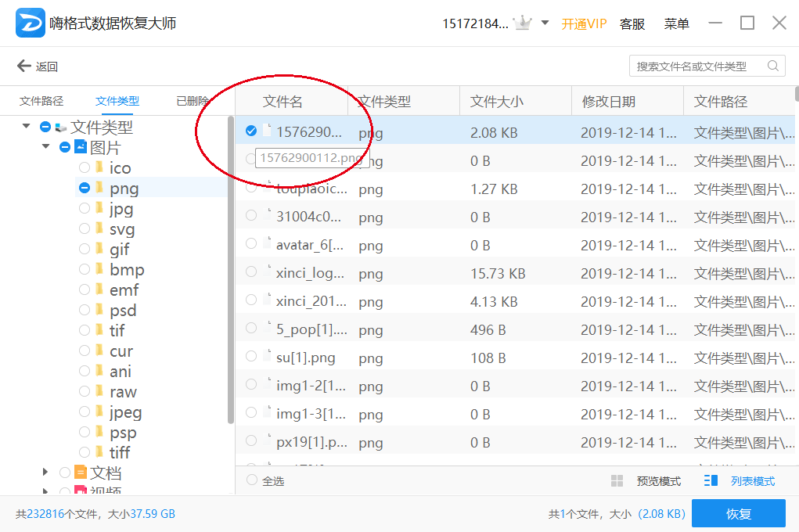Collapse the 文件类型 root tree node
The height and width of the screenshot is (532, 799).
click(26, 126)
